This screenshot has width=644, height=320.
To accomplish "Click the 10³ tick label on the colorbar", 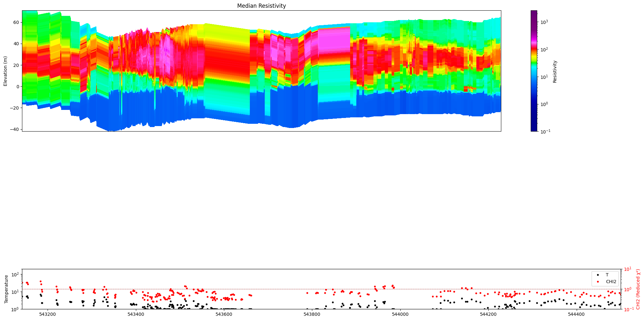I will click(x=544, y=22).
